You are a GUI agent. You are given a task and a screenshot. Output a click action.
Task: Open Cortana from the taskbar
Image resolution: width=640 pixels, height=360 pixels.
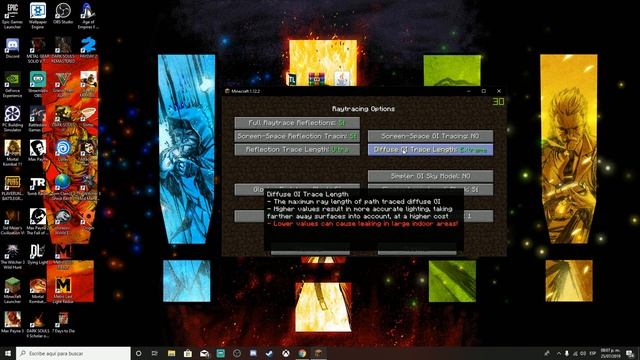138,353
